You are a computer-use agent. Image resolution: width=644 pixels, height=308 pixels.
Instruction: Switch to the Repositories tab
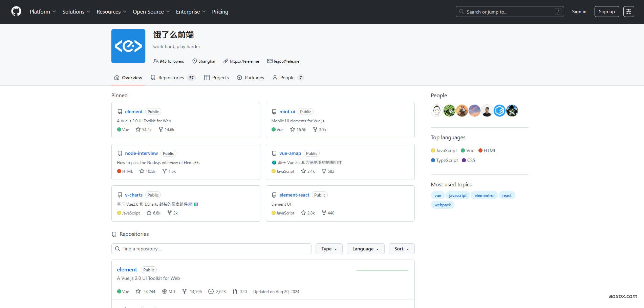171,78
